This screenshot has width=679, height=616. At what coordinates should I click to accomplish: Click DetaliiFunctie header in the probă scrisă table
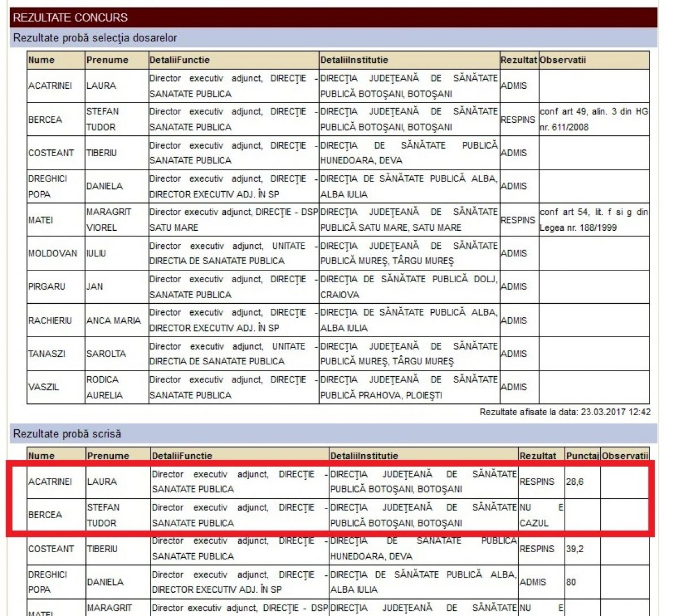182,455
